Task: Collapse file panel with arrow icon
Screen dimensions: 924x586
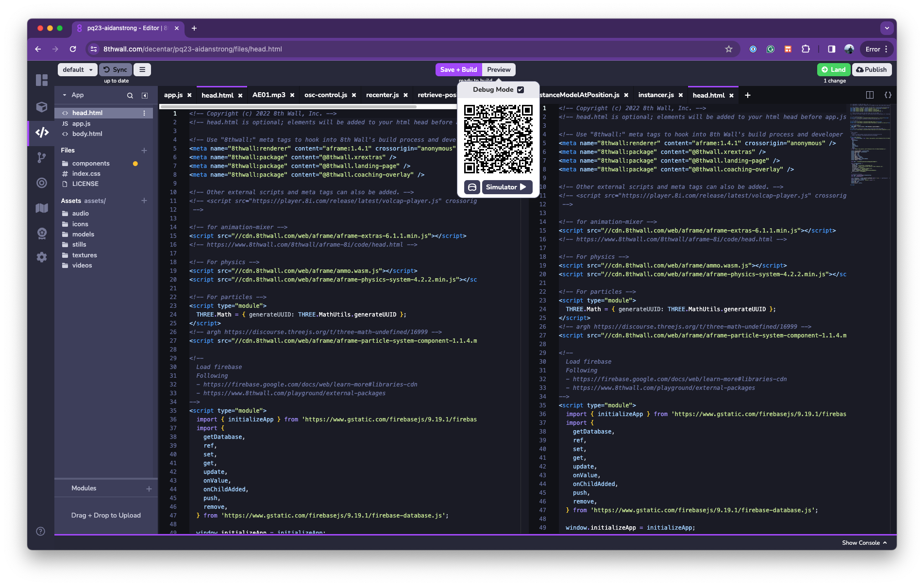Action: tap(145, 96)
